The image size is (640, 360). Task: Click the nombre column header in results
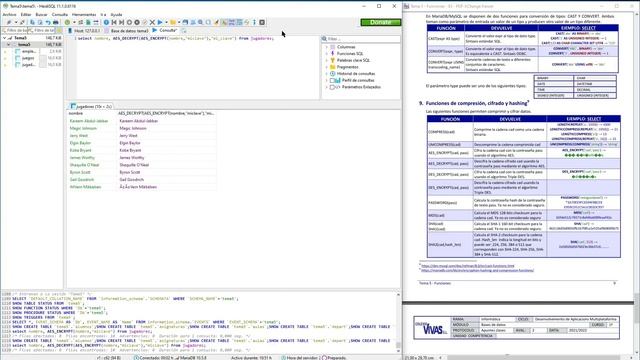[92, 113]
